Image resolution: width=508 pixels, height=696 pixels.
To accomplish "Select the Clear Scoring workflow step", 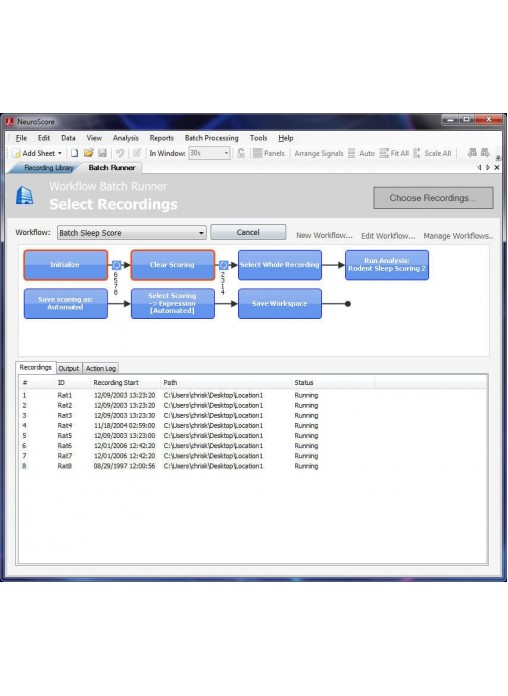I will coord(173,265).
